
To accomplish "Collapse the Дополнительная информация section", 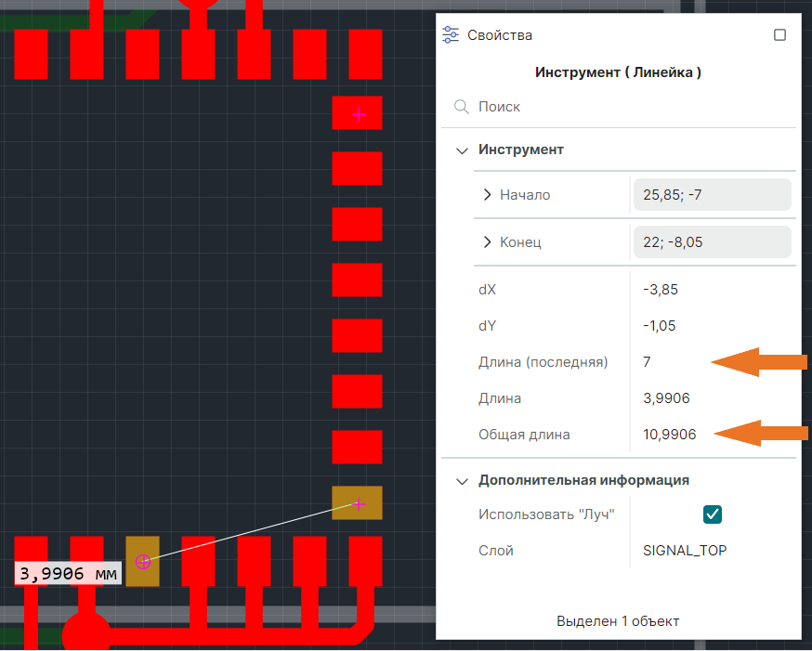I will (462, 481).
